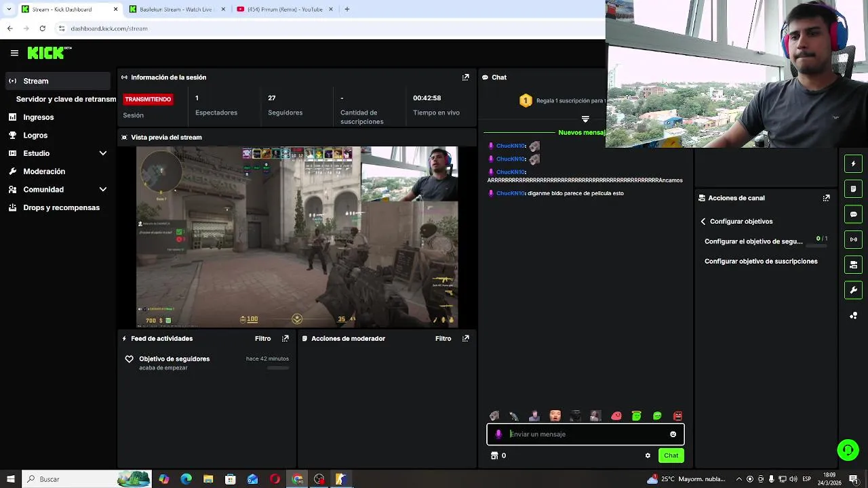The height and width of the screenshot is (488, 868).
Task: Select Stream in the sidebar
Action: click(58, 81)
